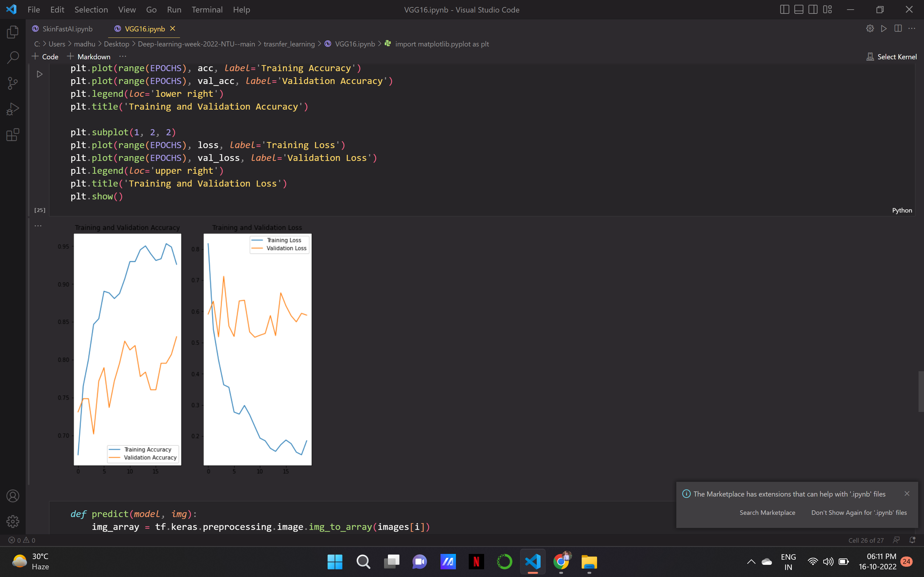Image resolution: width=924 pixels, height=577 pixels.
Task: Open cell output options ellipsis
Action: (x=38, y=226)
